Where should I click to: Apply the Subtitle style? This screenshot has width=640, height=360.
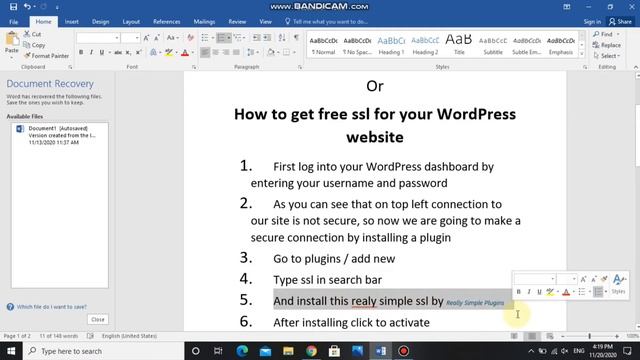coord(493,44)
